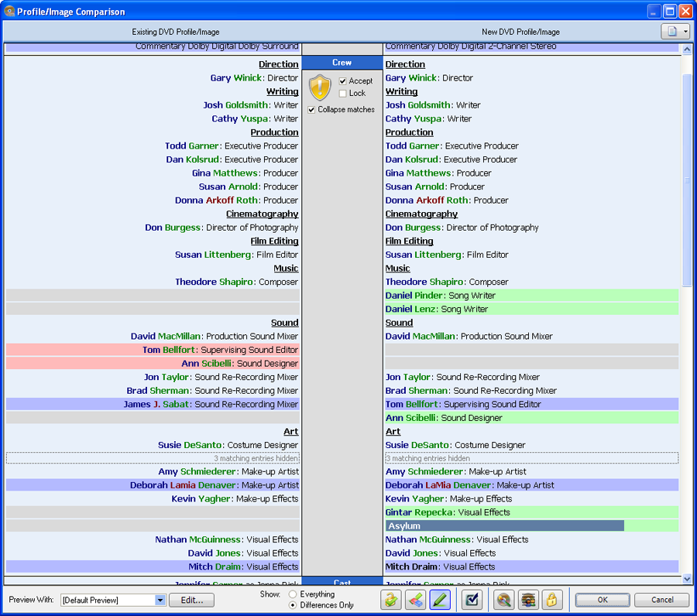Click the eraser toolbar icon
Image resolution: width=697 pixels, height=616 pixels.
pos(415,600)
